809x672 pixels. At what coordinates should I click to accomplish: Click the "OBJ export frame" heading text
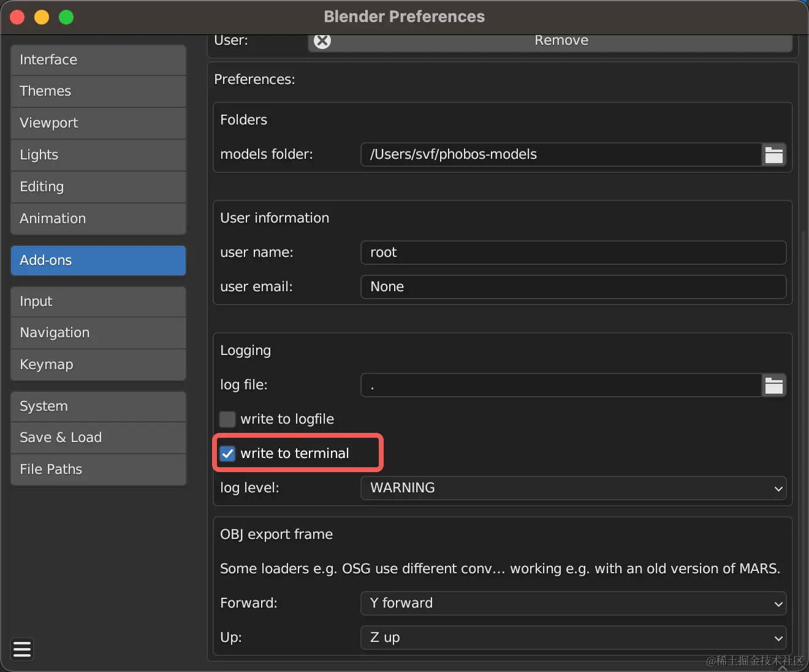pos(276,535)
